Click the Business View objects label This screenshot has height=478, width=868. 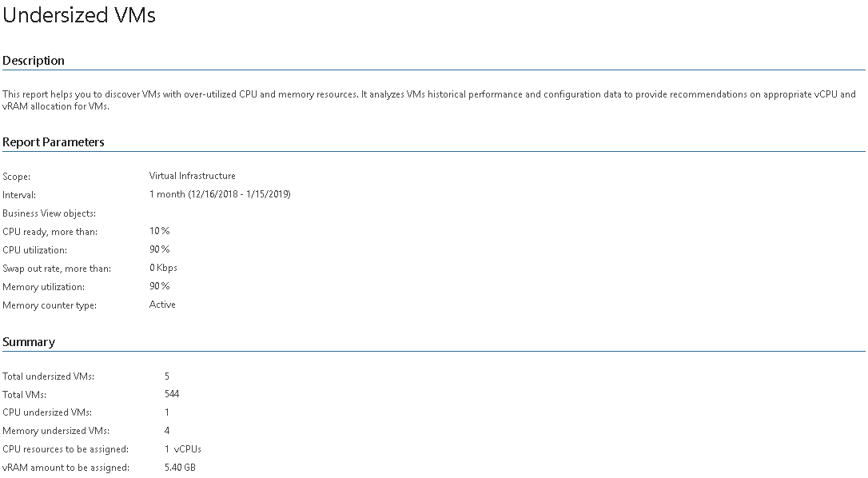(x=50, y=213)
